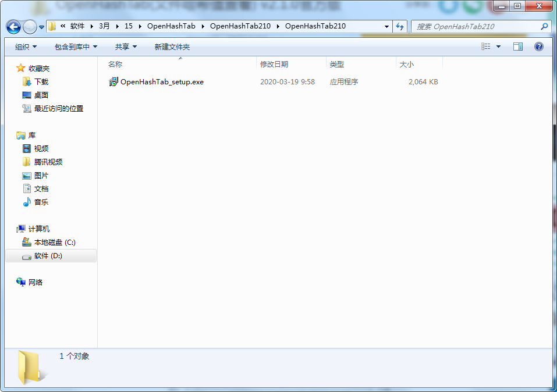Click the refresh button beside address bar
Screen dimensions: 557x392
coord(400,26)
